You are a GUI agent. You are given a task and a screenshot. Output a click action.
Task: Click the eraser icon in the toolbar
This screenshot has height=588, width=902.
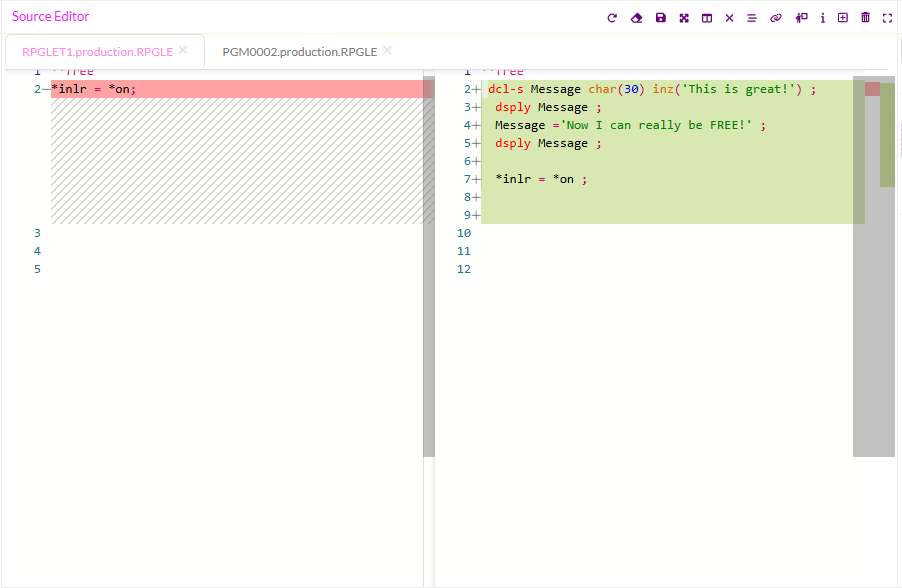click(636, 18)
